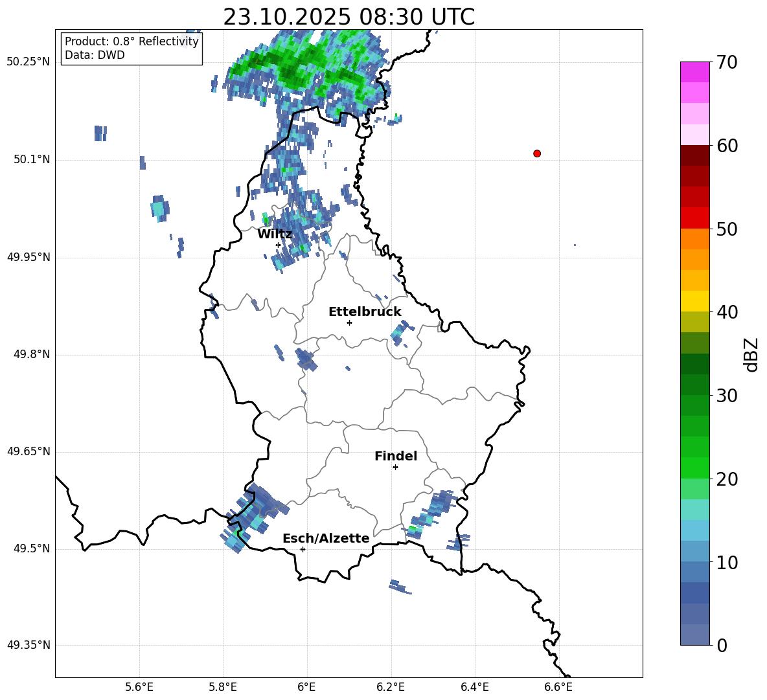The width and height of the screenshot is (767, 700).
Task: Click the 49.95°N latitude label
Action: click(29, 257)
